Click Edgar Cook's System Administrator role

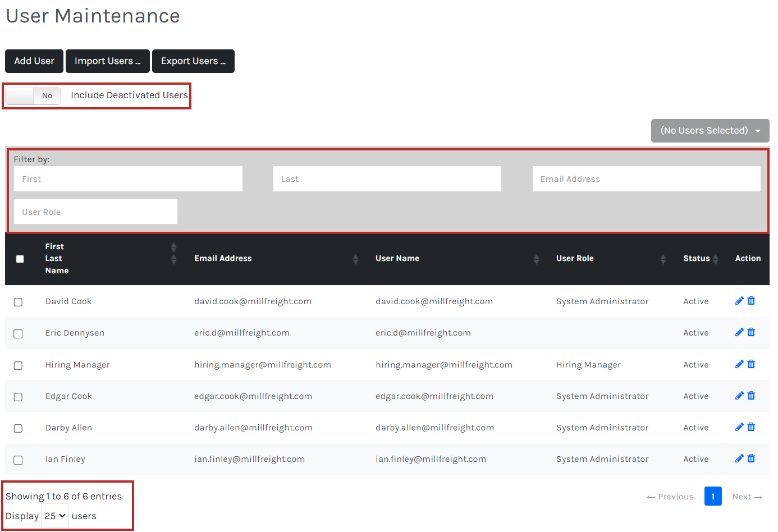pos(602,396)
